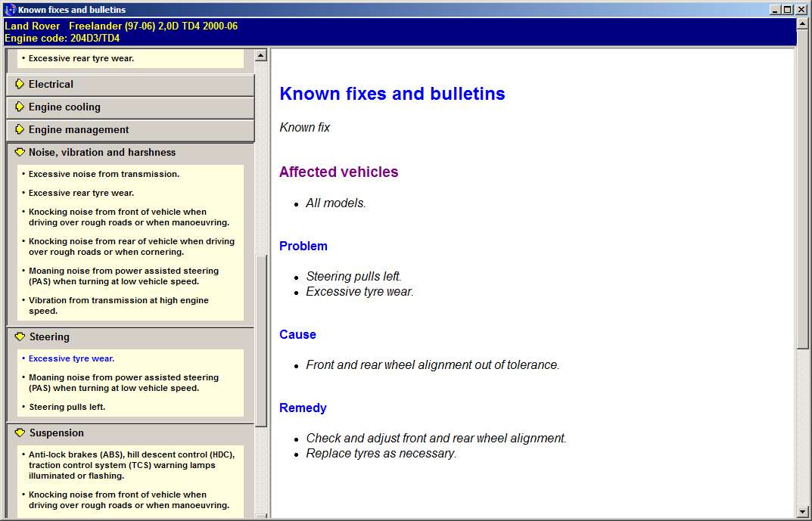
Task: Click the 'Affected vehicles' heading
Action: [339, 172]
